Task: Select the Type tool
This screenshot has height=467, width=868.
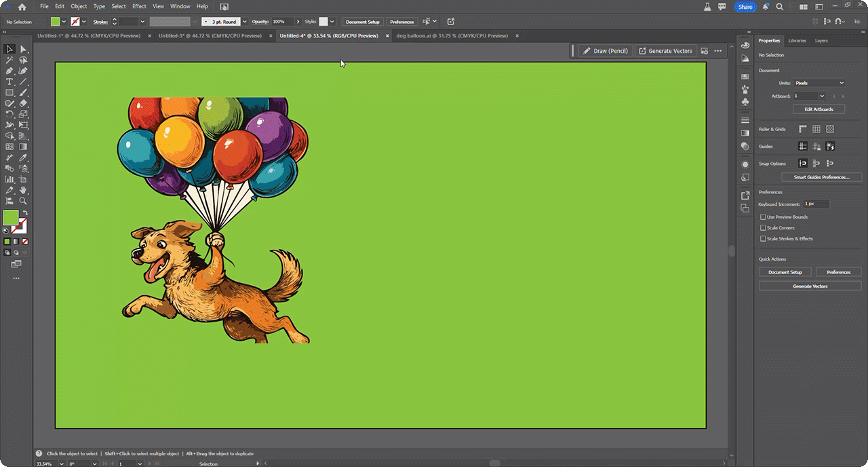Action: (9, 81)
